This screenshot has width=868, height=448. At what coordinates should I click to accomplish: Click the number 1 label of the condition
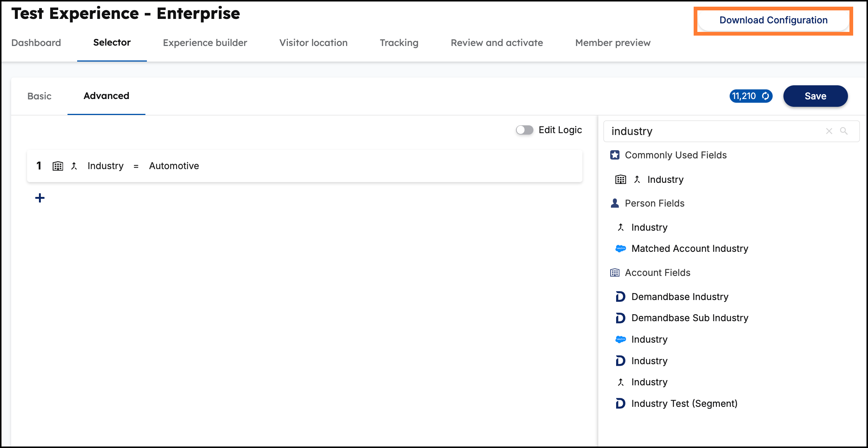39,166
